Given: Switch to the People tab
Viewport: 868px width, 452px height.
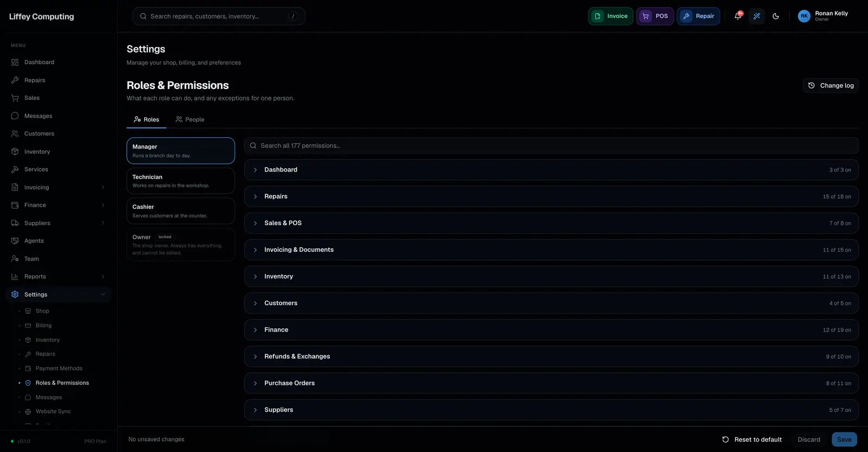Looking at the screenshot, I should (x=190, y=119).
